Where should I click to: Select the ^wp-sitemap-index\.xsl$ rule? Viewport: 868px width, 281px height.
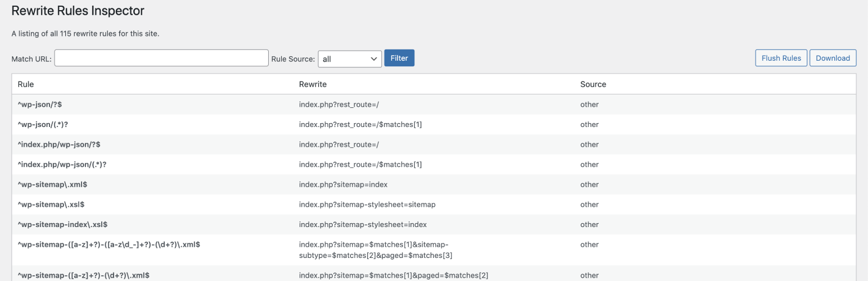pos(62,224)
